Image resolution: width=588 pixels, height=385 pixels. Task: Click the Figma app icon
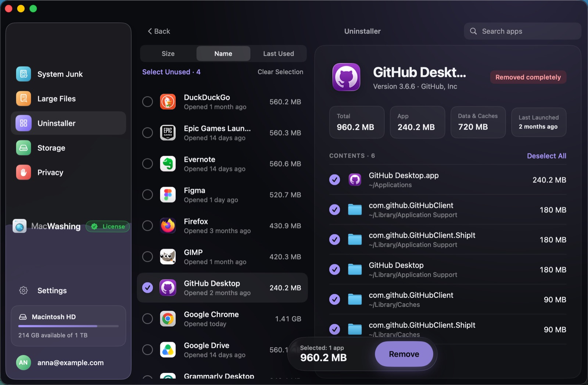click(168, 195)
